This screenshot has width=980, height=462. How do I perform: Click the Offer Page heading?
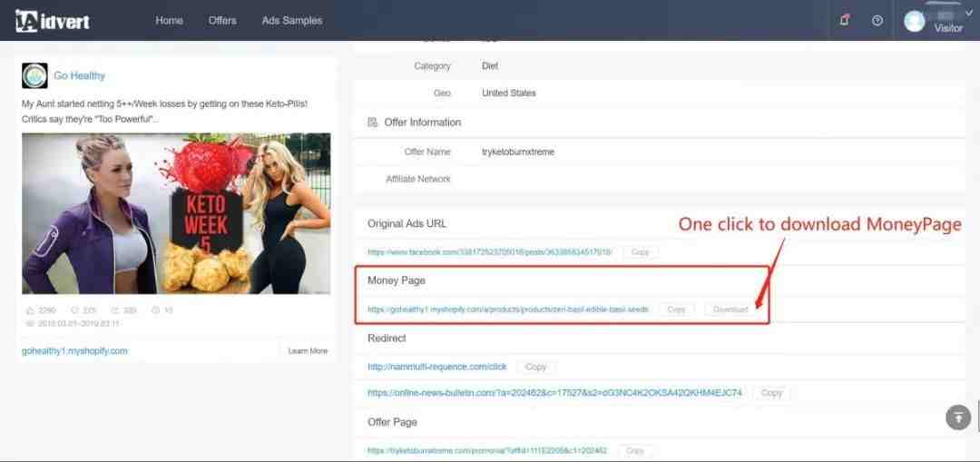(x=392, y=422)
